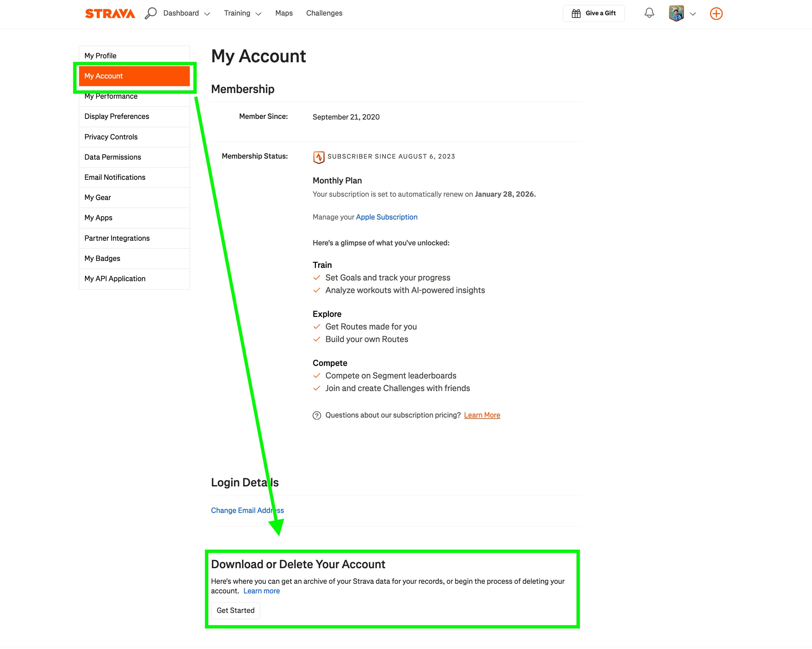Click Learn More about subscription pricing
The height and width of the screenshot is (649, 812).
coord(482,415)
